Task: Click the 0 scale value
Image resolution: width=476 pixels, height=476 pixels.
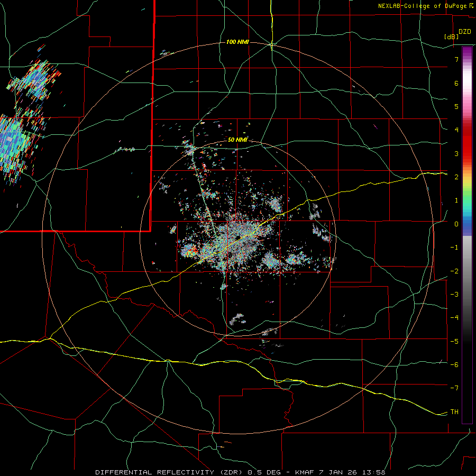Action: (x=456, y=224)
